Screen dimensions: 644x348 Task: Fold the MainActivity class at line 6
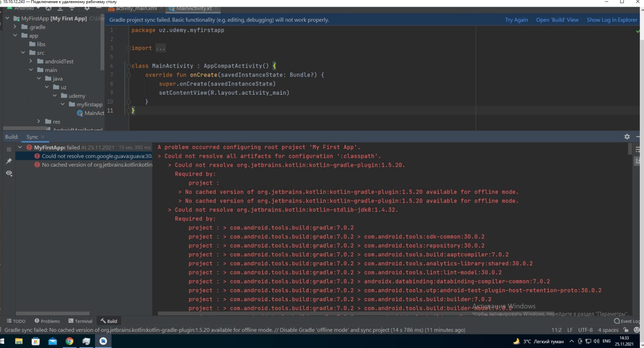(129, 66)
